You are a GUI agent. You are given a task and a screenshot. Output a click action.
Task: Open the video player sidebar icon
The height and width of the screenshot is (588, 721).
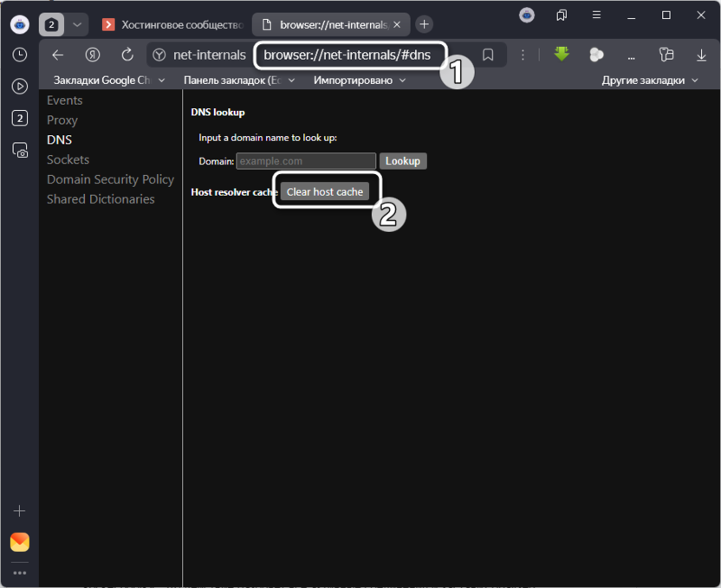click(20, 87)
